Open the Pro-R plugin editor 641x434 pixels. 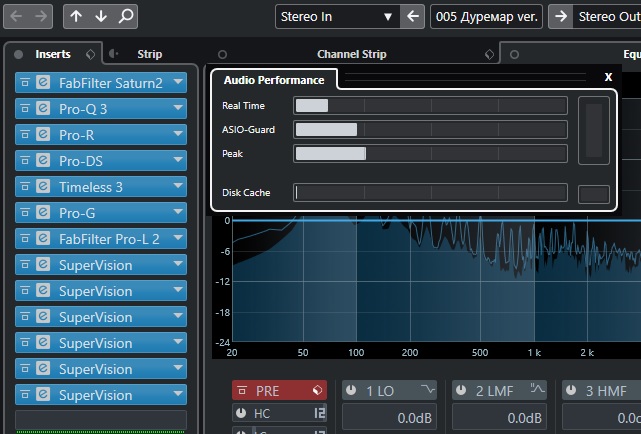tap(43, 134)
